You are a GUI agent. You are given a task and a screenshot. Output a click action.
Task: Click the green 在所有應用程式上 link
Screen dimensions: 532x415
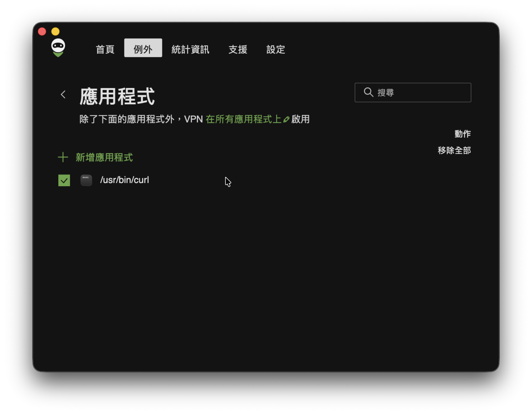(243, 119)
